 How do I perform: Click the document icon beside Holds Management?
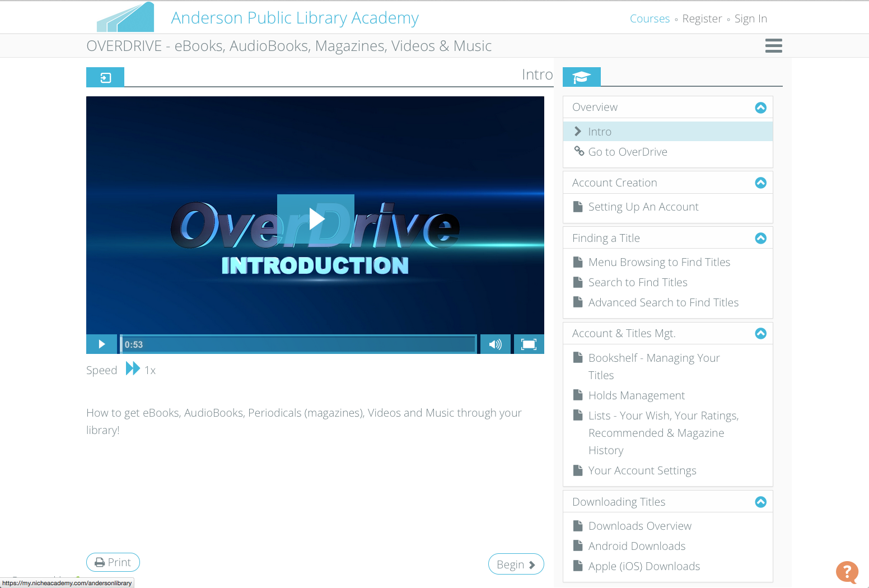click(578, 395)
